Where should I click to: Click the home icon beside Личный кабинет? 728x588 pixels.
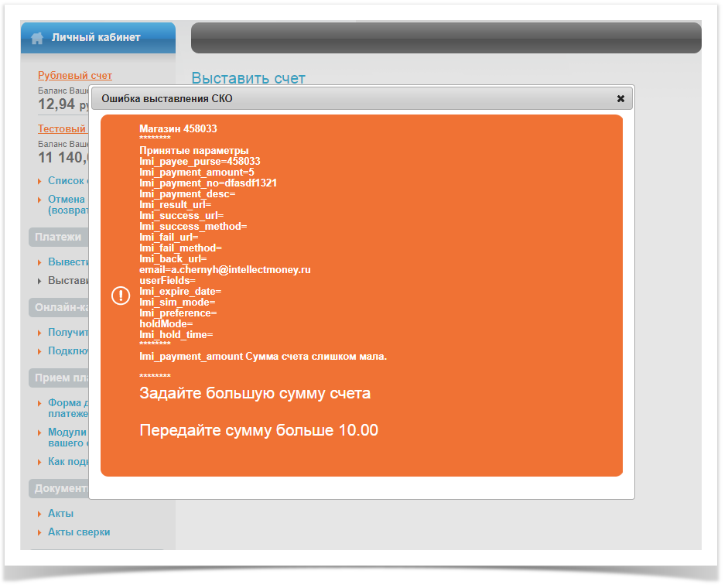point(37,38)
